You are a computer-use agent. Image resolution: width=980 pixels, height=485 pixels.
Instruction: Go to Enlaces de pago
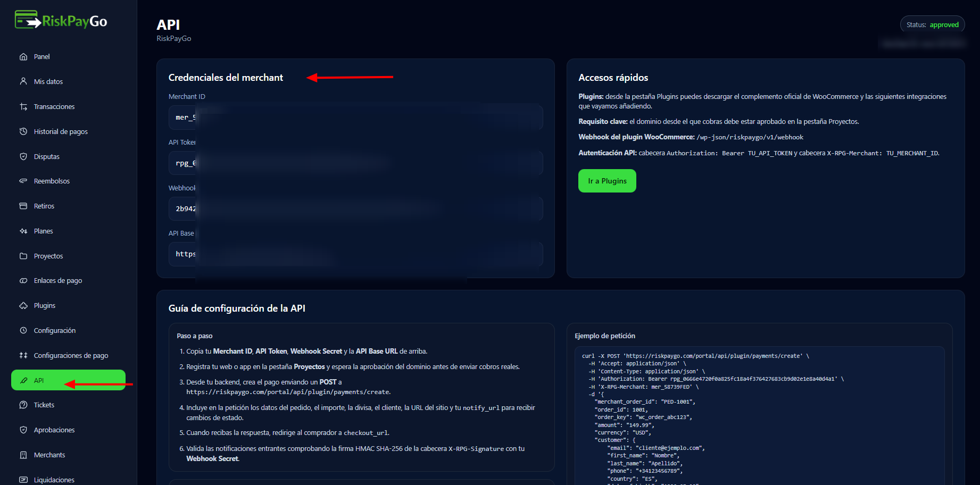click(57, 281)
